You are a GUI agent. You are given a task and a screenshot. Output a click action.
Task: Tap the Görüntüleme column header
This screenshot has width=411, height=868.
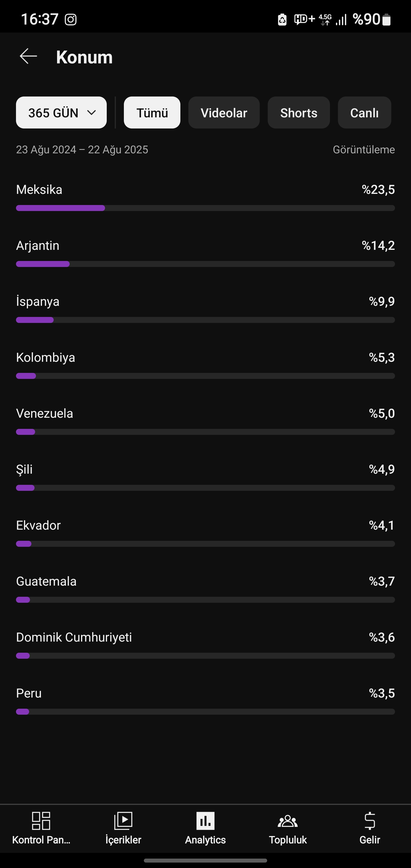(364, 150)
